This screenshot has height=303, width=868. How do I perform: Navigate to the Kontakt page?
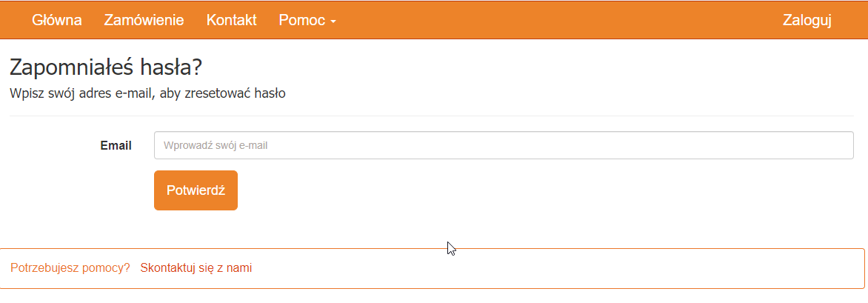tap(231, 20)
